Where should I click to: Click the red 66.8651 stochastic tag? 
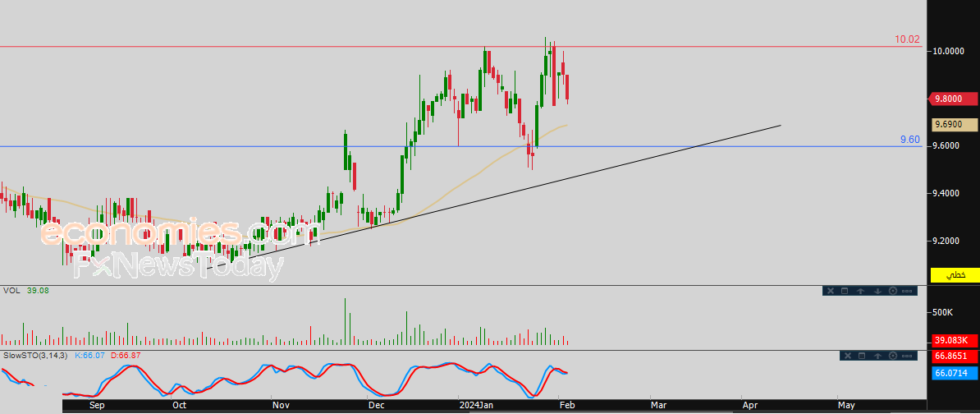click(954, 356)
